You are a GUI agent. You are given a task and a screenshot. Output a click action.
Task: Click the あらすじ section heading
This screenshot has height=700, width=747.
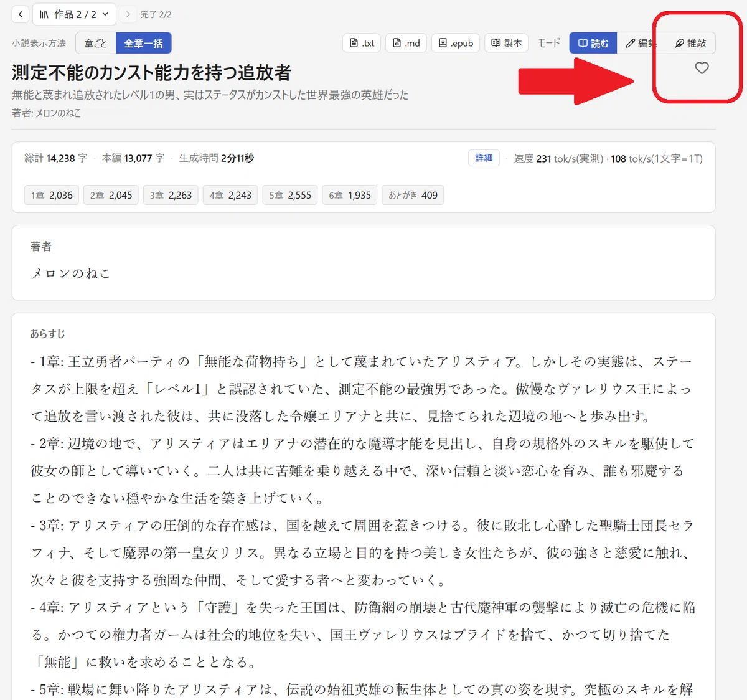coord(47,334)
